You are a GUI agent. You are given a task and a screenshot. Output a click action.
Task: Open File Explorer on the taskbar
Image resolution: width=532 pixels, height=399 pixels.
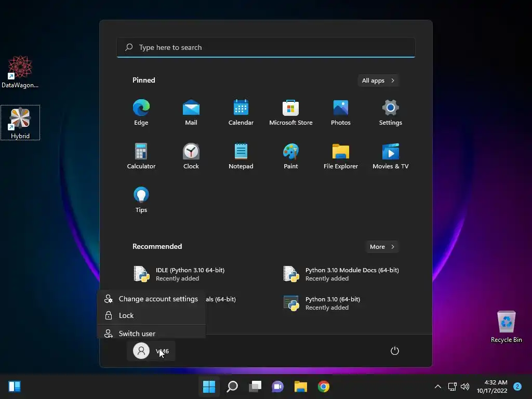[x=301, y=387]
